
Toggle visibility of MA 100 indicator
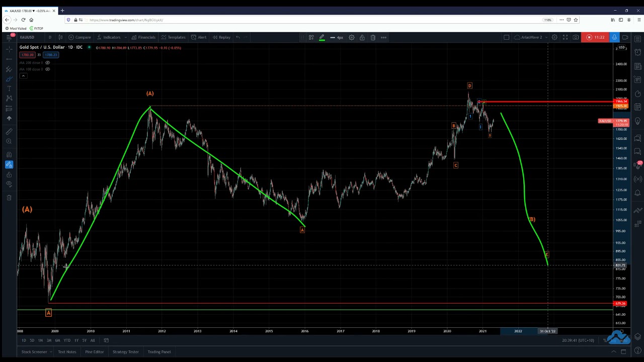click(x=48, y=69)
